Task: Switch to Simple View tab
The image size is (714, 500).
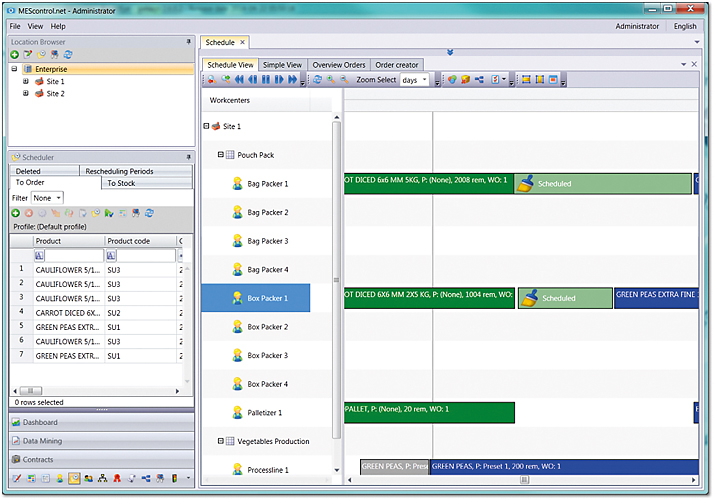Action: click(282, 65)
